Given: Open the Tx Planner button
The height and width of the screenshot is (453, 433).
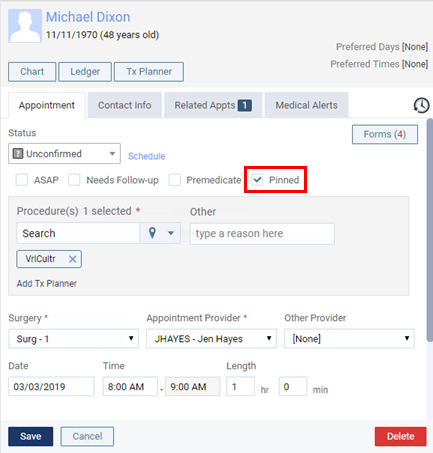Looking at the screenshot, I should (149, 72).
